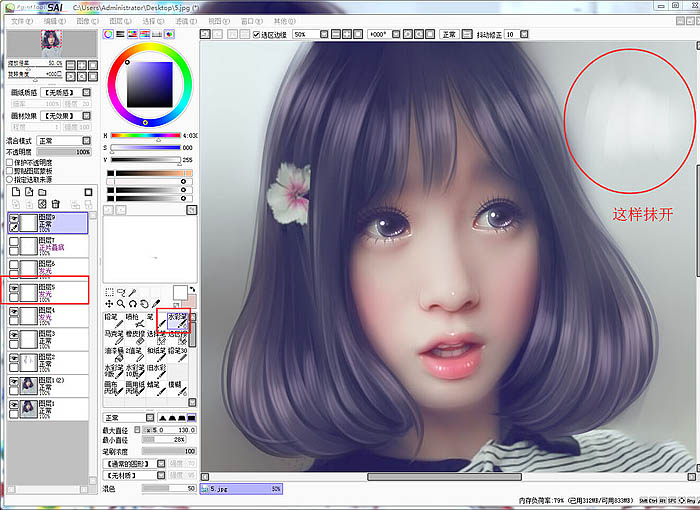Hide layer 图层9 with eye icon
This screenshot has width=700, height=510.
coord(15,218)
